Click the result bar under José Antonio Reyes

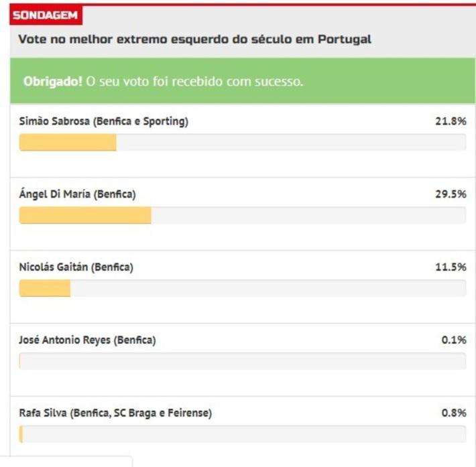pos(242,361)
